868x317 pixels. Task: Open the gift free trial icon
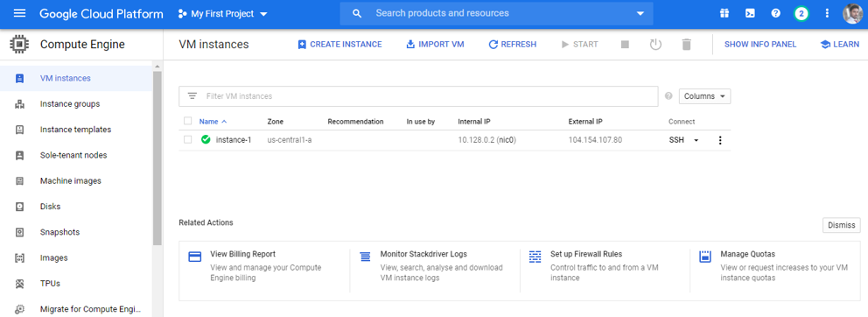(724, 14)
